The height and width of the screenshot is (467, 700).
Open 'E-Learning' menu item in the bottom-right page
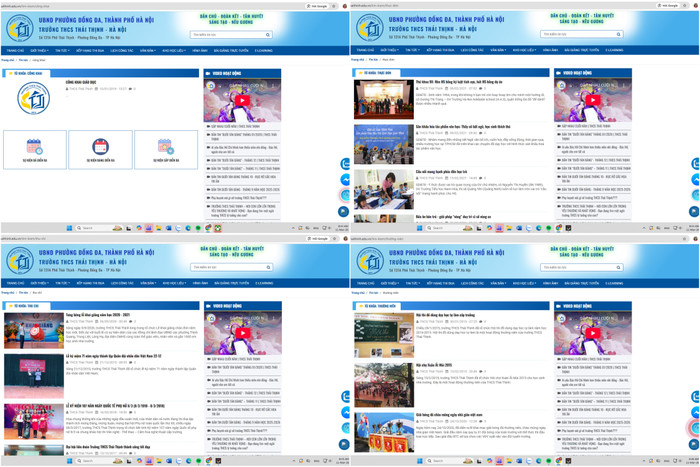coord(614,283)
